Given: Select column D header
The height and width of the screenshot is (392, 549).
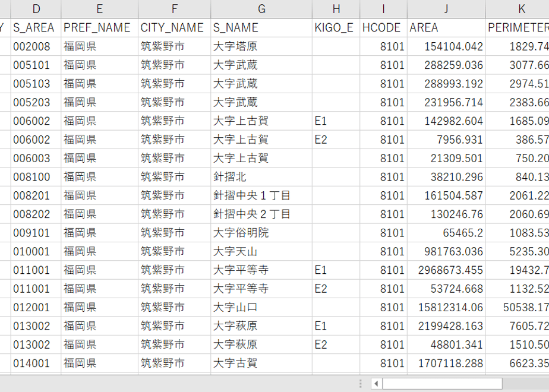Looking at the screenshot, I should (36, 9).
